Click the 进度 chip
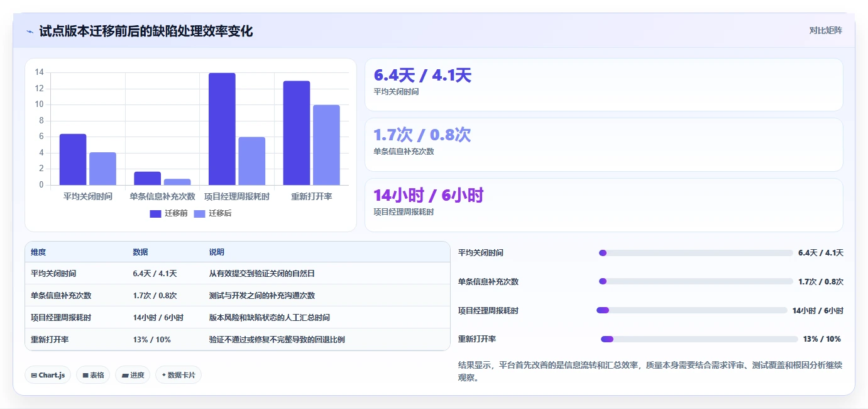 coord(133,375)
